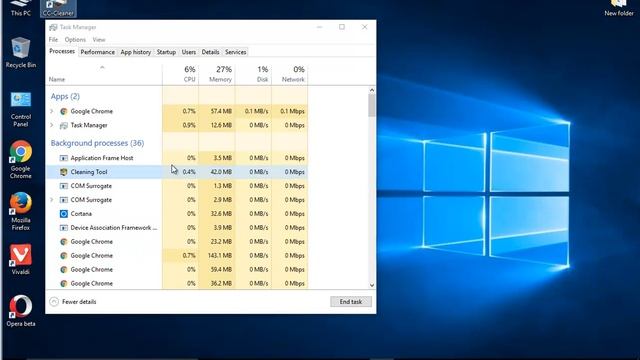Open the Vivaldi desktop shortcut
640x360 pixels.
click(x=20, y=259)
